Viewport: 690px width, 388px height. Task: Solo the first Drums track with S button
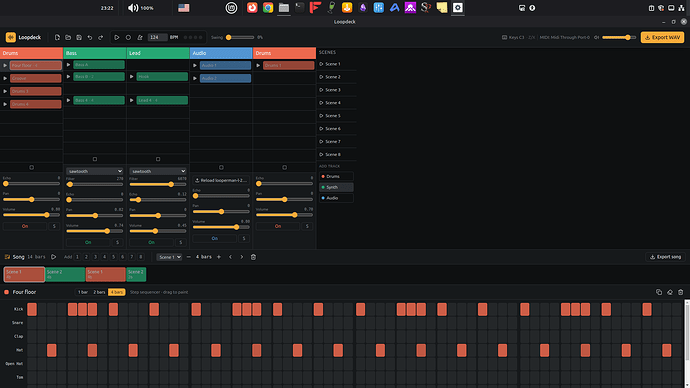pyautogui.click(x=54, y=226)
